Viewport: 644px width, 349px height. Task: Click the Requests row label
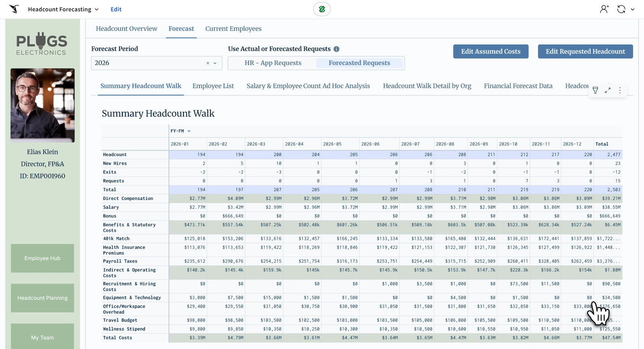tap(114, 181)
